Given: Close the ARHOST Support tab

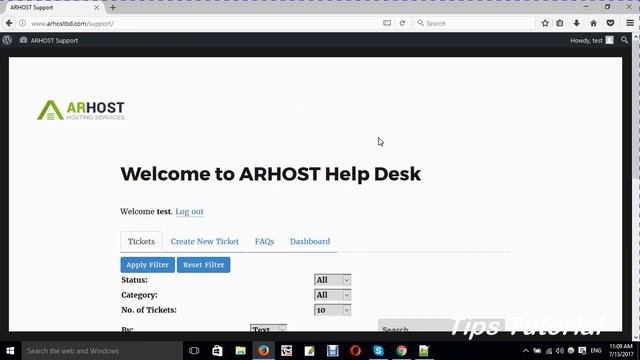Looking at the screenshot, I should click(97, 7).
